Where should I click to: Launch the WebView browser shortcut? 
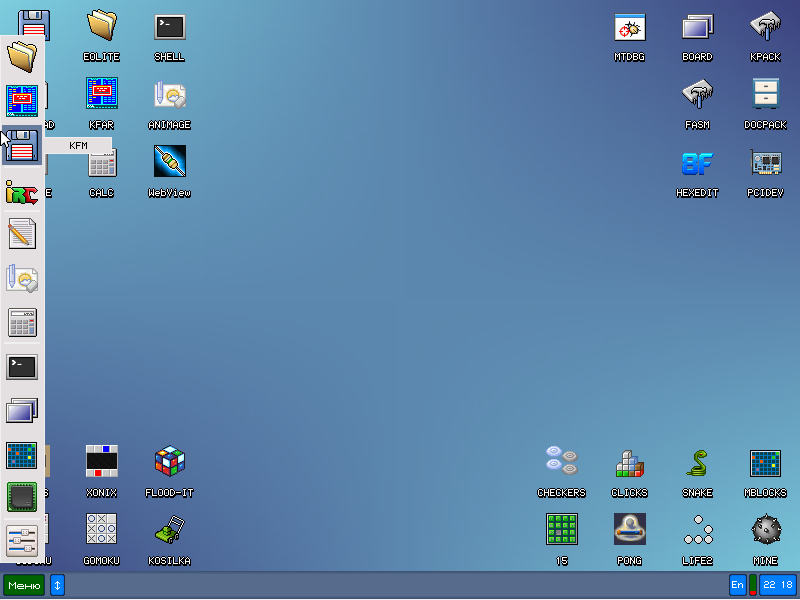click(x=169, y=162)
